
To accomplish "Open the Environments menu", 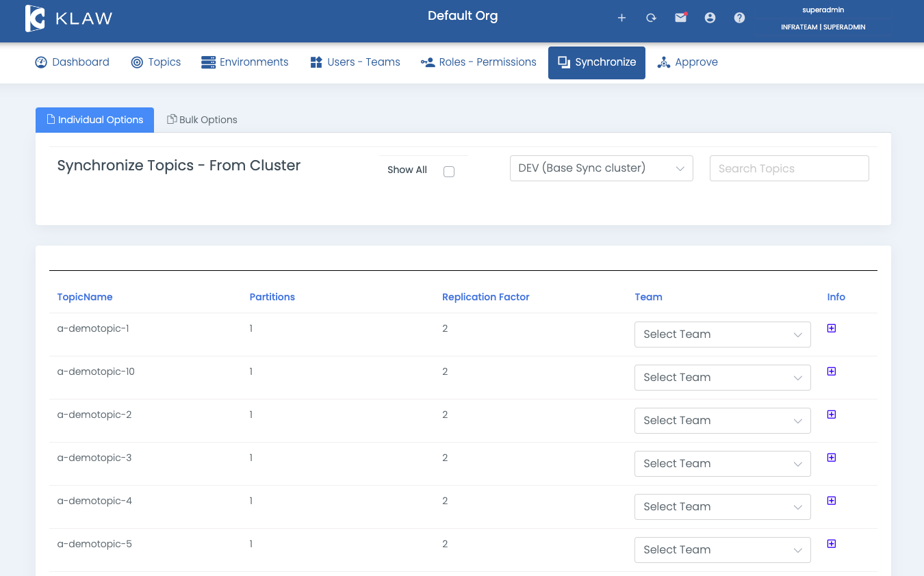I will click(245, 62).
